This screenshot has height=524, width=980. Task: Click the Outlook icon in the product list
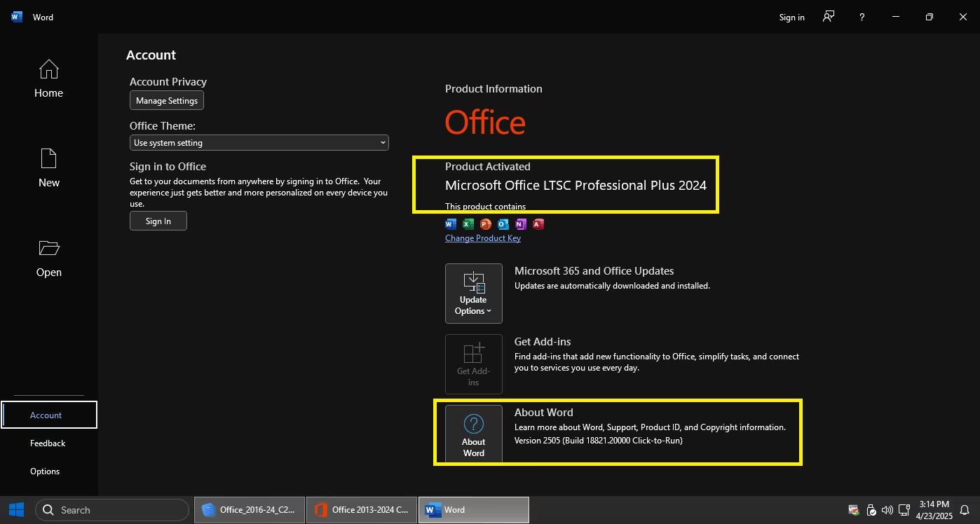[503, 224]
